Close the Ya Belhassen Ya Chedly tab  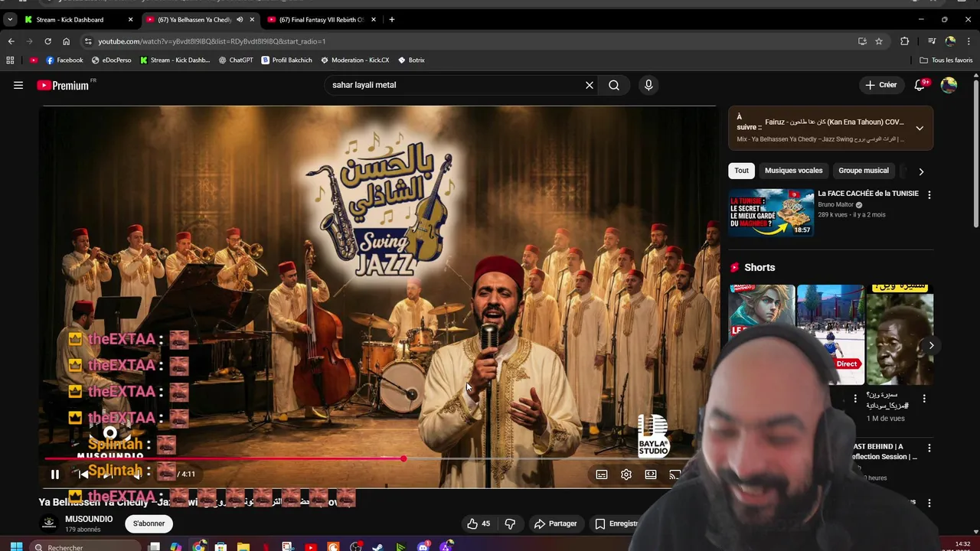(252, 19)
